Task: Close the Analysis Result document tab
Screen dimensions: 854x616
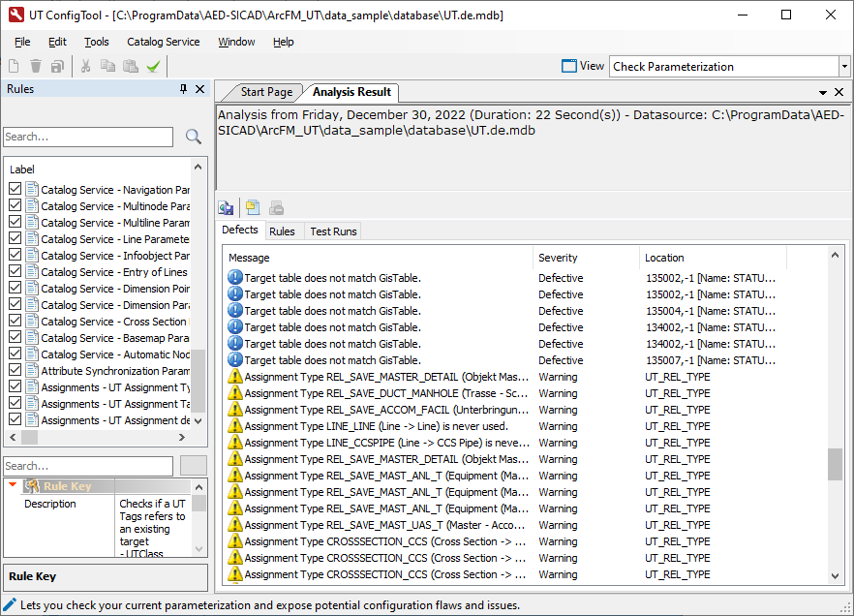Action: click(839, 93)
